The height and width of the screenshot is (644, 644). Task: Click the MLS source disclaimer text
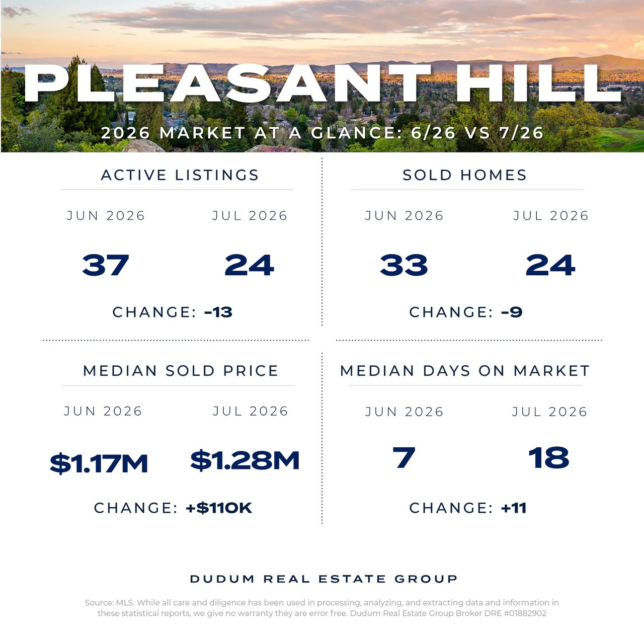click(x=322, y=608)
